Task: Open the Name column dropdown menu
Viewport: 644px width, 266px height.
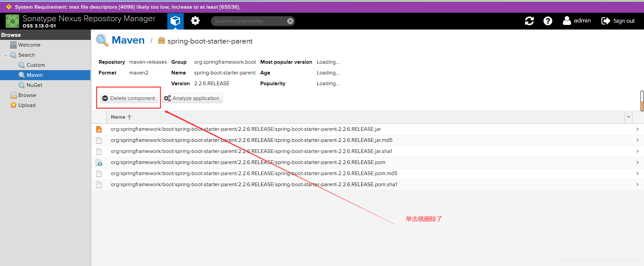Action: tap(628, 117)
